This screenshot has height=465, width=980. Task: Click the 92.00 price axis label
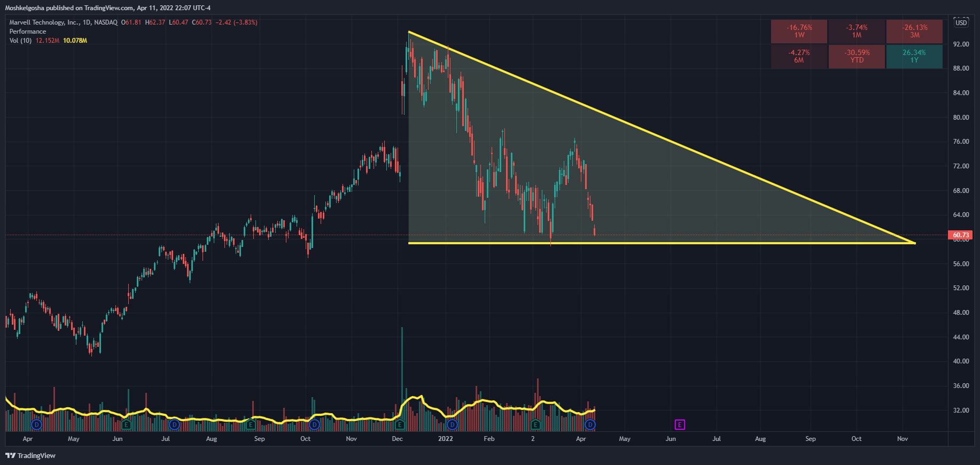click(961, 44)
